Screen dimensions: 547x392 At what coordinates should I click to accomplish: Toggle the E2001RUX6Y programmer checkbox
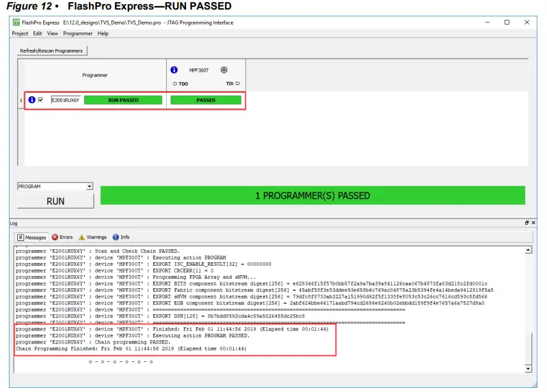(x=40, y=100)
